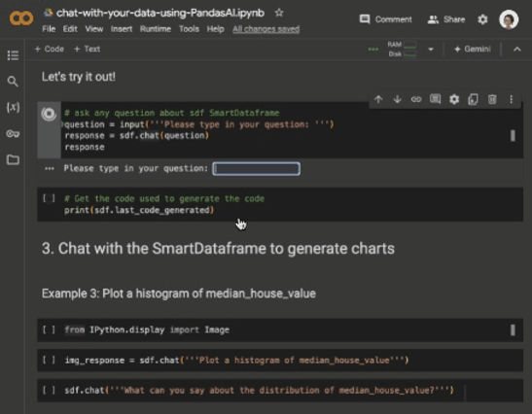Open the find and replace search icon
Image resolution: width=532 pixels, height=414 pixels.
pos(13,82)
